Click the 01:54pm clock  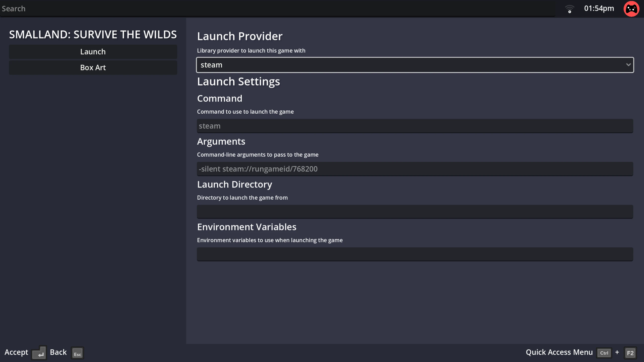pyautogui.click(x=599, y=9)
